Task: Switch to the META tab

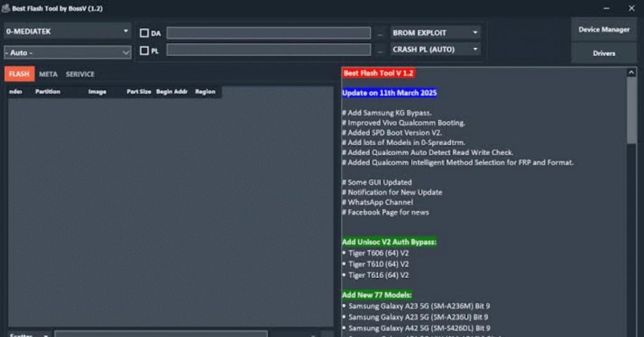Action: pos(48,74)
